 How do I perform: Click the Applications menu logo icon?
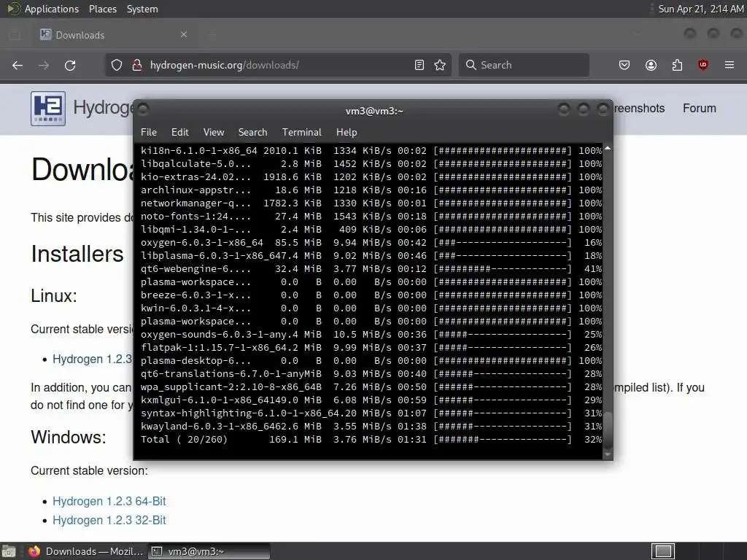click(13, 9)
